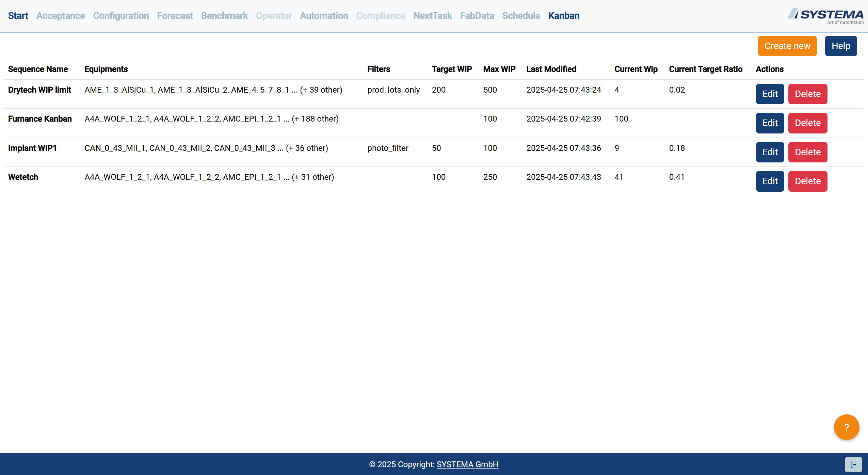The image size is (868, 475).
Task: Delete the Furnance Kanban sequence
Action: (x=807, y=123)
